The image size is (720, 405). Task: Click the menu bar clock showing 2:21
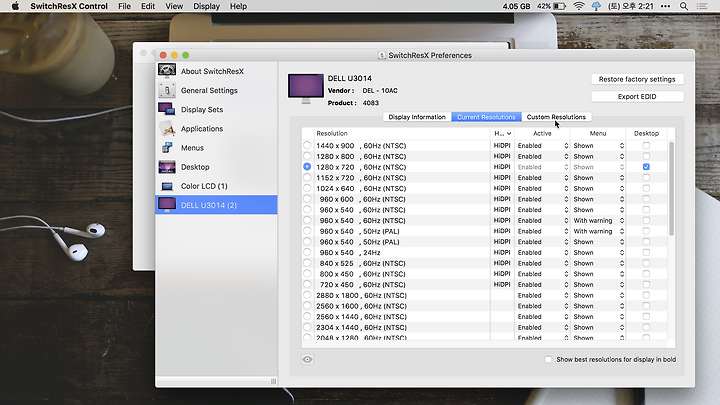click(x=630, y=6)
